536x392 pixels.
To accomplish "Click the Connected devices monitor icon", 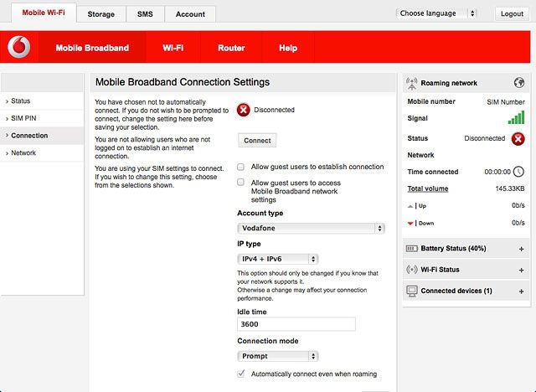I will (x=412, y=291).
